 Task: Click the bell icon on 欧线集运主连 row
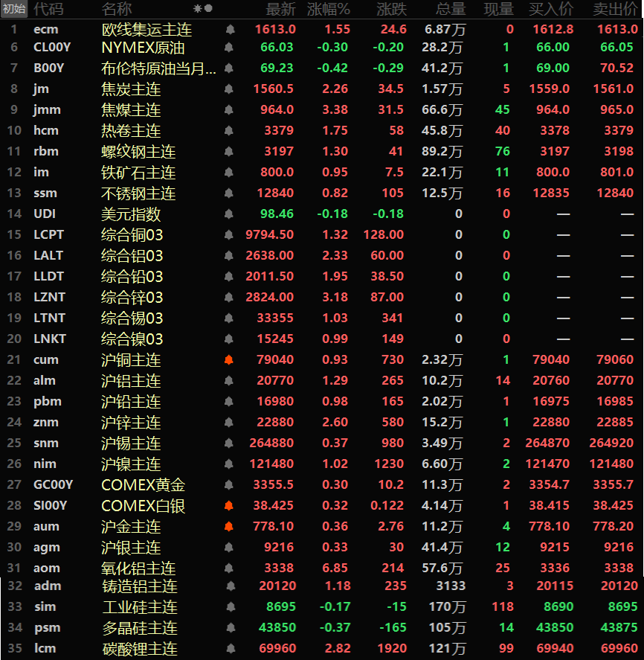(x=229, y=30)
